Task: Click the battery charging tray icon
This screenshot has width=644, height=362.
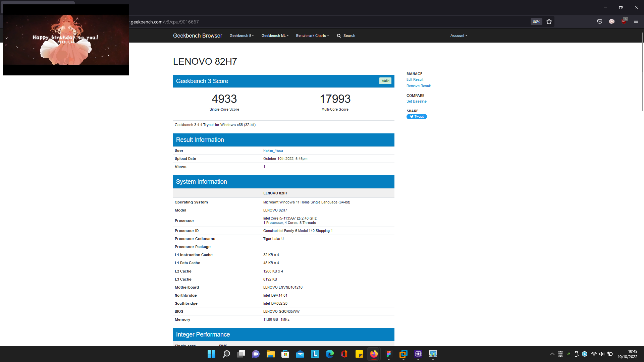Action: click(610, 354)
